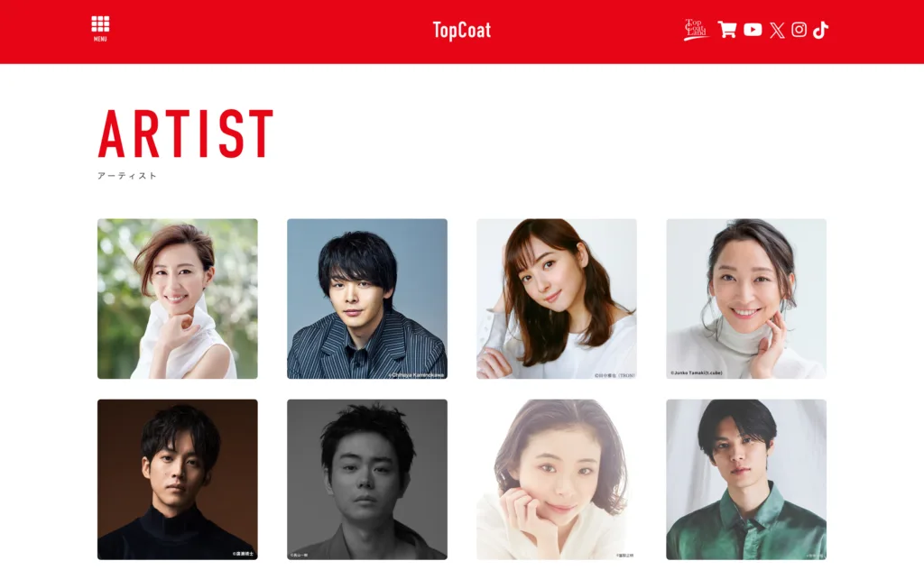
Task: Open the grid MENU icon
Action: coord(100,29)
